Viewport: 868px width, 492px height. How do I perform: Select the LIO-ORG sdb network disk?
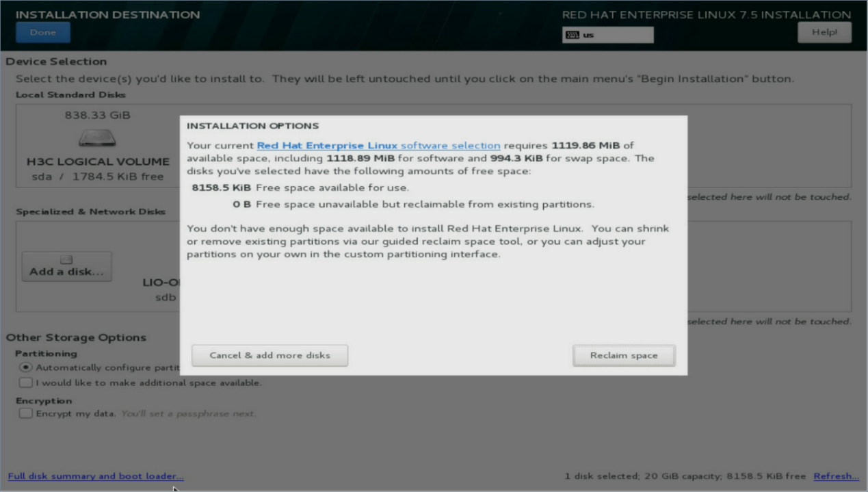[x=161, y=289]
